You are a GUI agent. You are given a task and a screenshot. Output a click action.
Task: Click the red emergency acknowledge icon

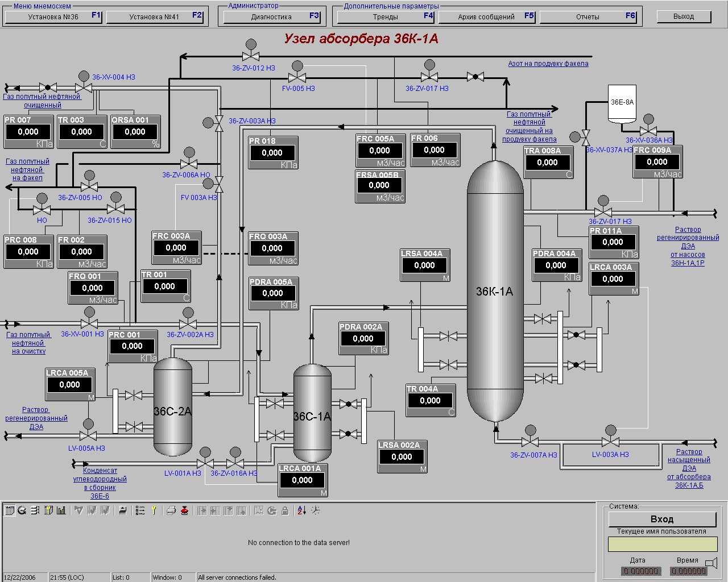pos(184,510)
